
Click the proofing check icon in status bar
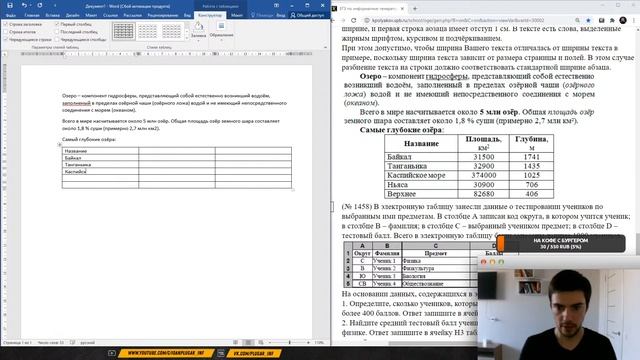[x=72, y=342]
